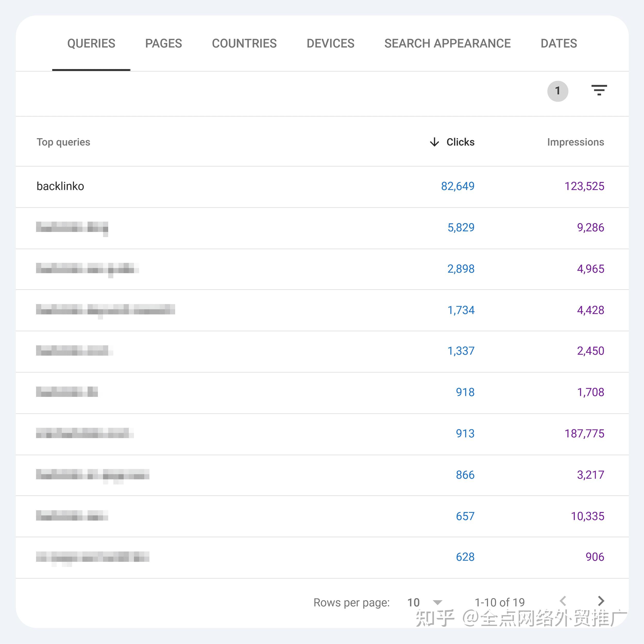Screen dimensions: 644x644
Task: Click the 4,428 impressions value
Action: tap(590, 310)
